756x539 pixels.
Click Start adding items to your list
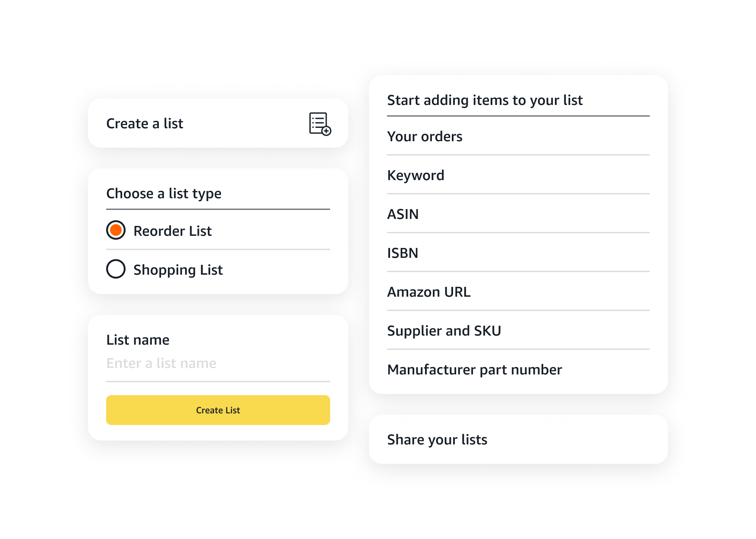point(485,100)
